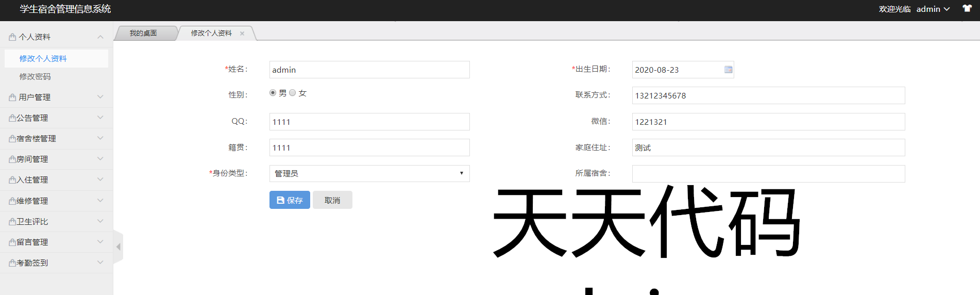Switch to the 我的桌面 tab
This screenshot has width=980, height=295.
pos(143,33)
